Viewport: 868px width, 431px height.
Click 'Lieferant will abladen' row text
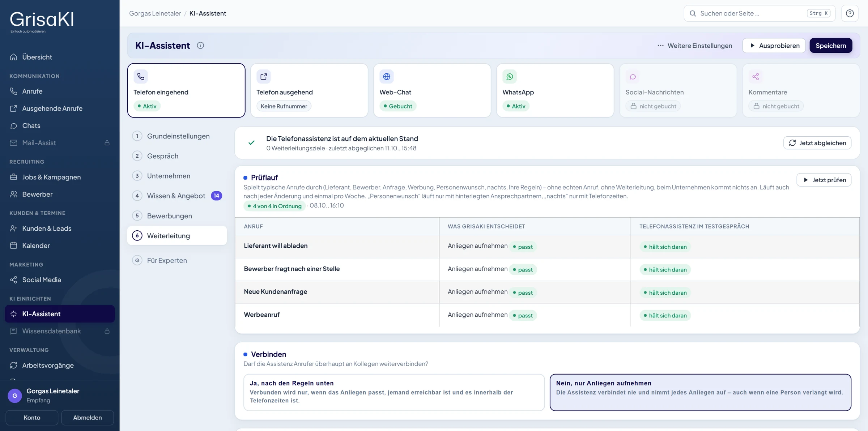(276, 246)
